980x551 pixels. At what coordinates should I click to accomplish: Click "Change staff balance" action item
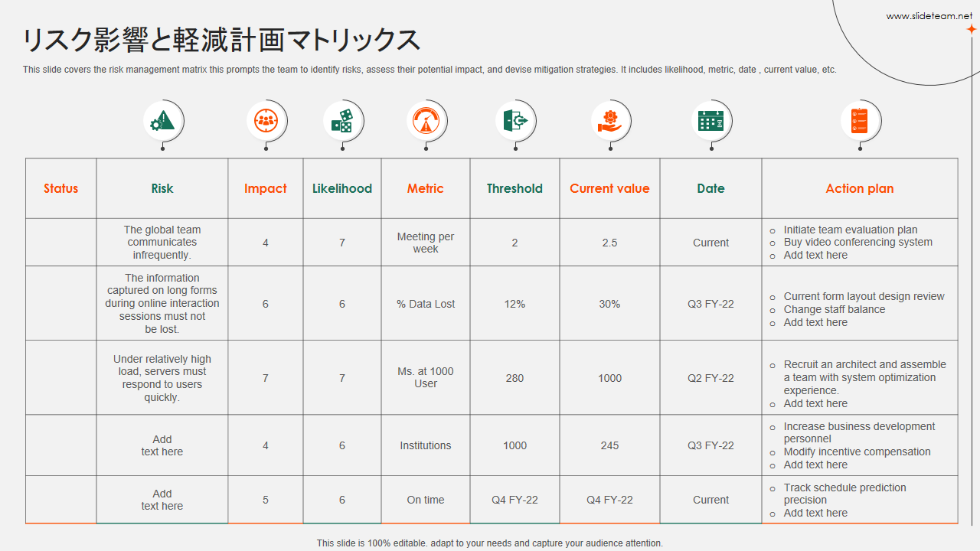tap(835, 310)
